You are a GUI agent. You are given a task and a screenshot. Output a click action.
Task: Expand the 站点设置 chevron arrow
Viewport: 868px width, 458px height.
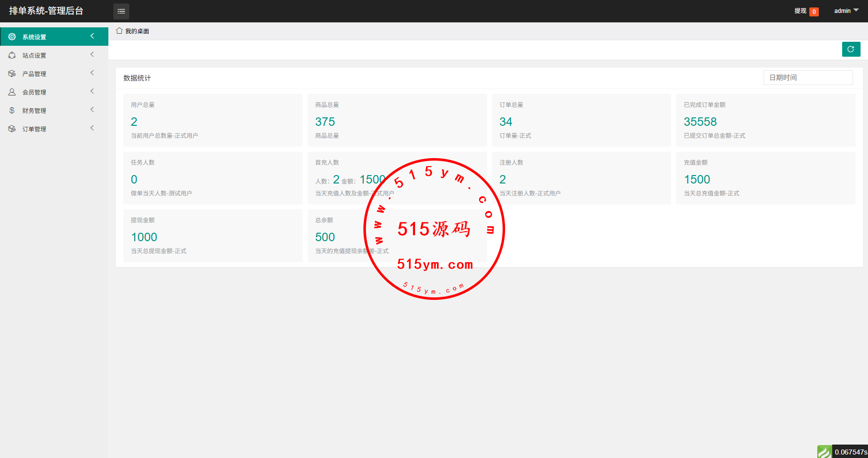[x=92, y=55]
